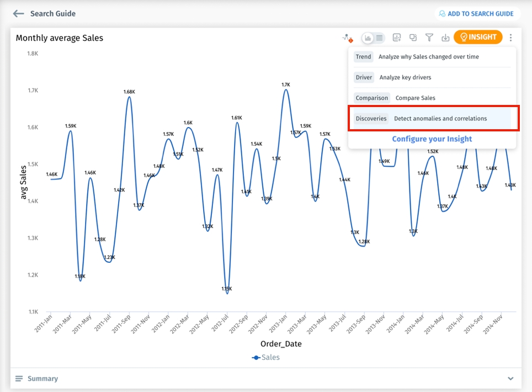Click the download chart icon
This screenshot has width=532, height=392.
pos(445,38)
